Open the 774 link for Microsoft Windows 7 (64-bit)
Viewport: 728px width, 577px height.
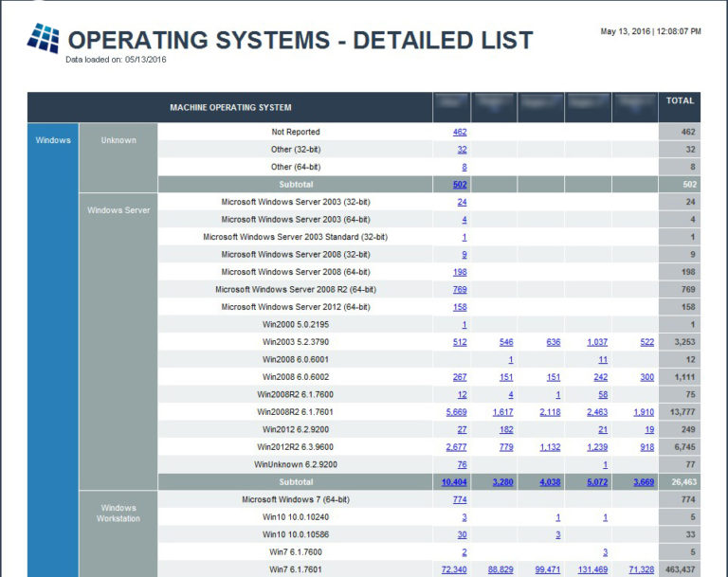coord(460,500)
